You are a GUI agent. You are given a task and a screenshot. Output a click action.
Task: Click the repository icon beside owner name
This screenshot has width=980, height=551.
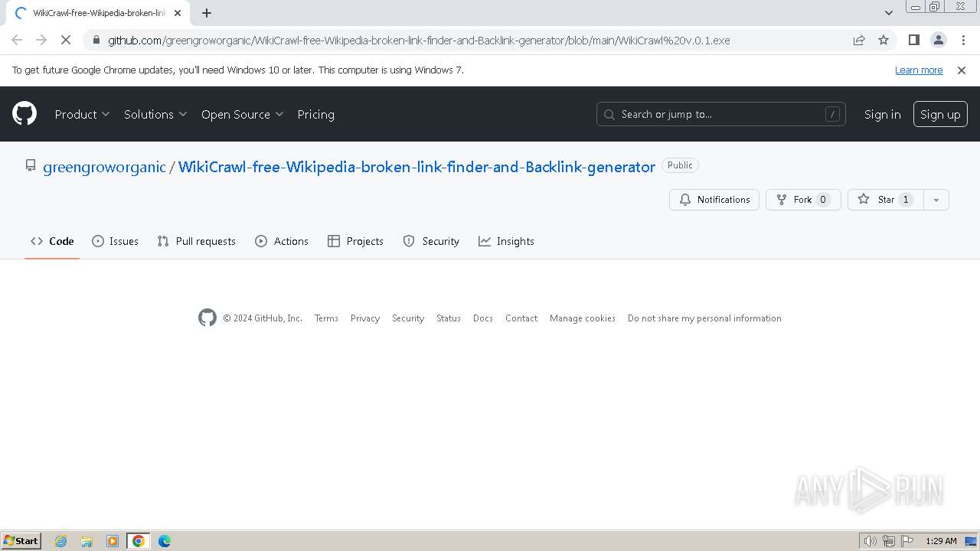point(31,165)
